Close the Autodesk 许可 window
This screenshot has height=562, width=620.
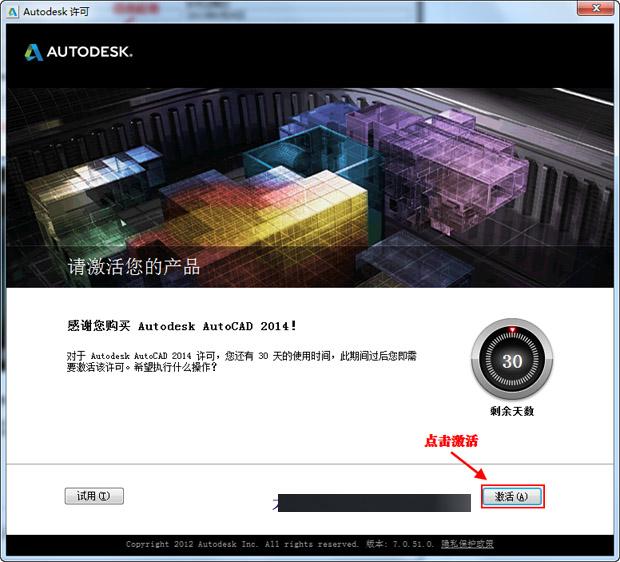(x=596, y=8)
